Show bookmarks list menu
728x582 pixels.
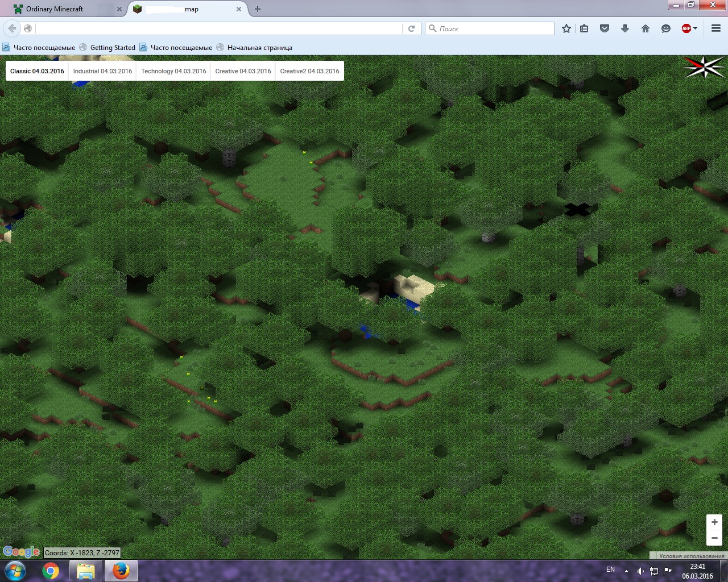pos(584,28)
